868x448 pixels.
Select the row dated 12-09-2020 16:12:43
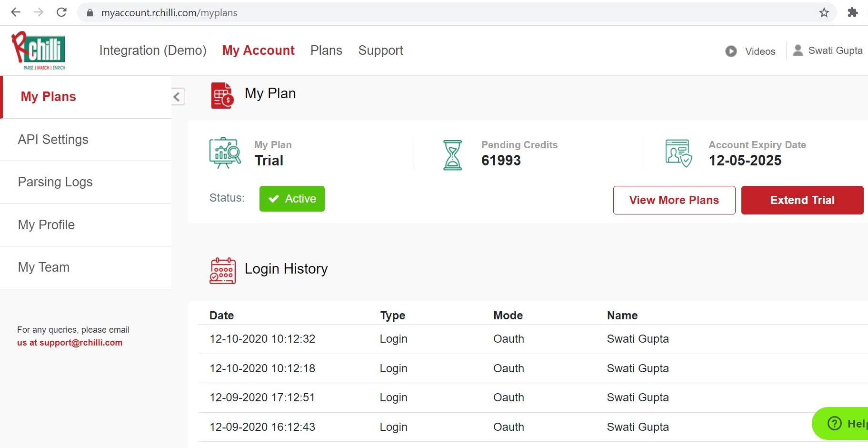point(533,427)
